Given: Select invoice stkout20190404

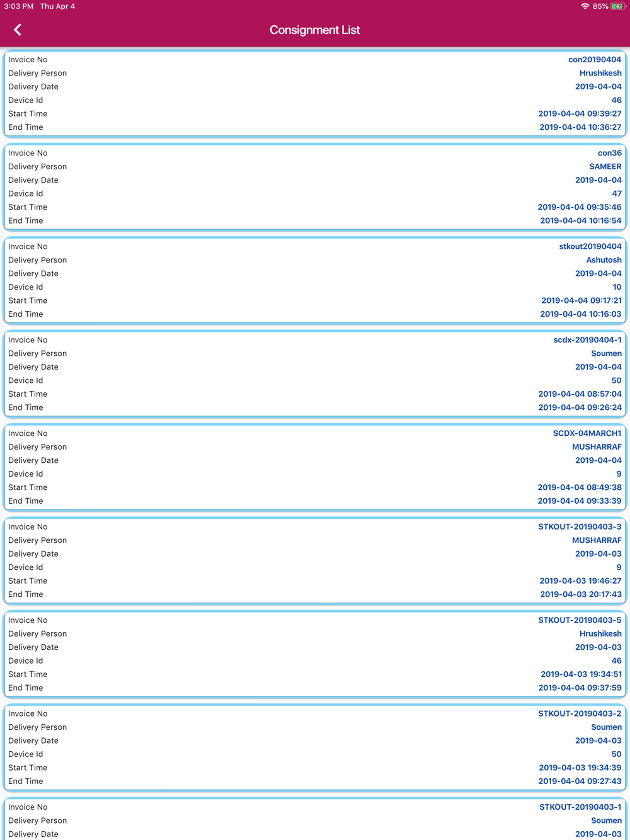Looking at the screenshot, I should tap(590, 246).
